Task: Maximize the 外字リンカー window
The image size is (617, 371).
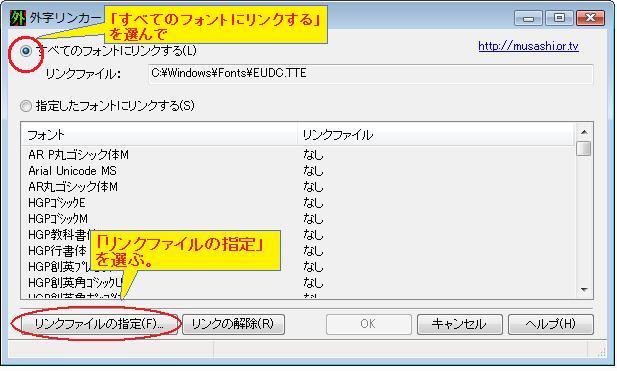Action: point(559,18)
